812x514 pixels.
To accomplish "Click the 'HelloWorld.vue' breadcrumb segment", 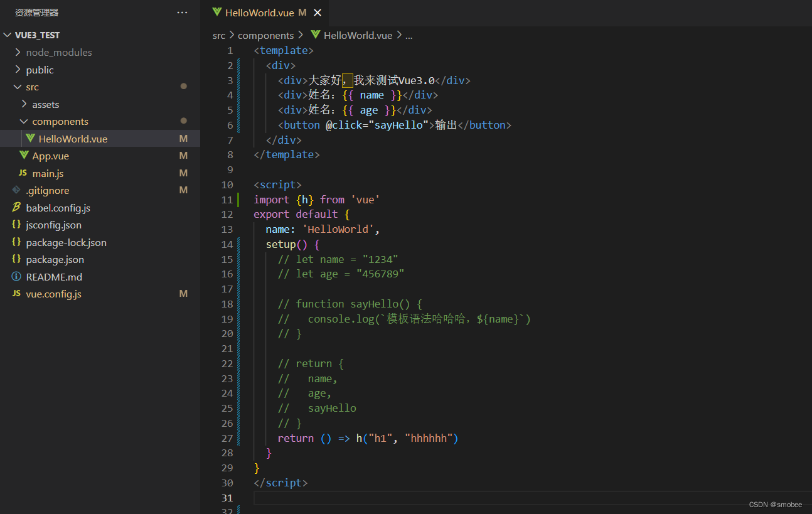I will click(x=358, y=36).
